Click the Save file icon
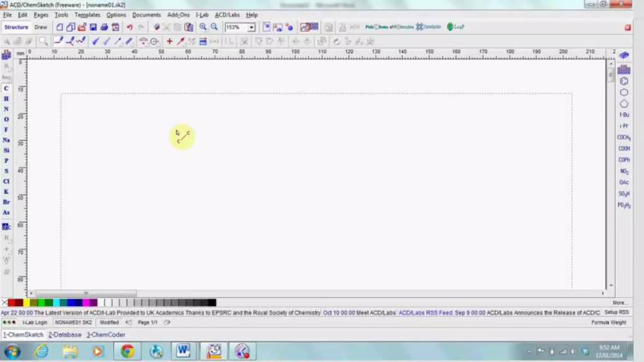 click(93, 27)
